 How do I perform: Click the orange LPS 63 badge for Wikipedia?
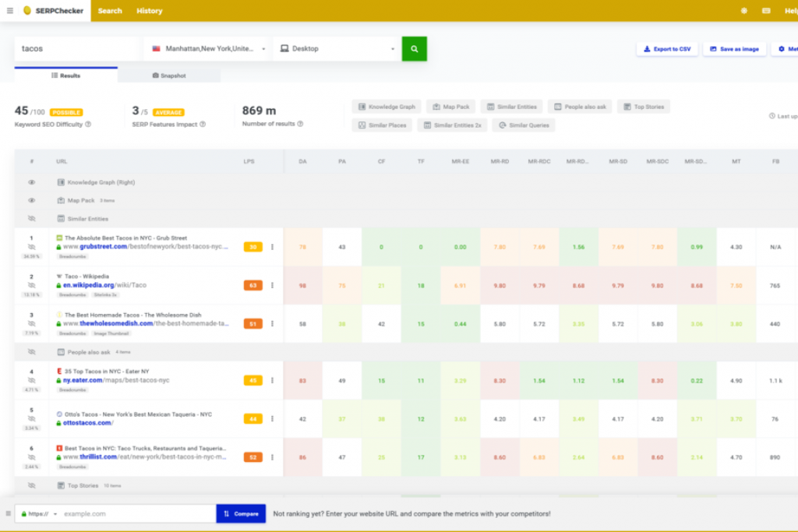pyautogui.click(x=253, y=285)
